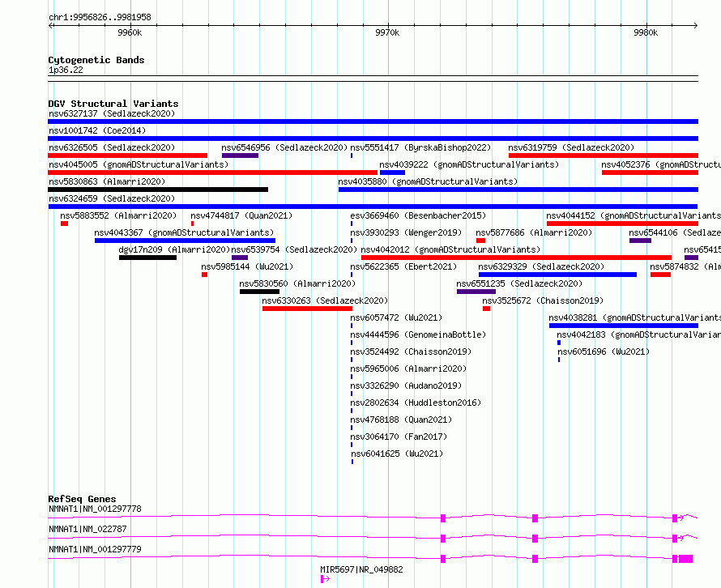This screenshot has height=588, width=721.
Task: Click the nsv5830863 (Almarri2020) black bar
Action: [158, 190]
